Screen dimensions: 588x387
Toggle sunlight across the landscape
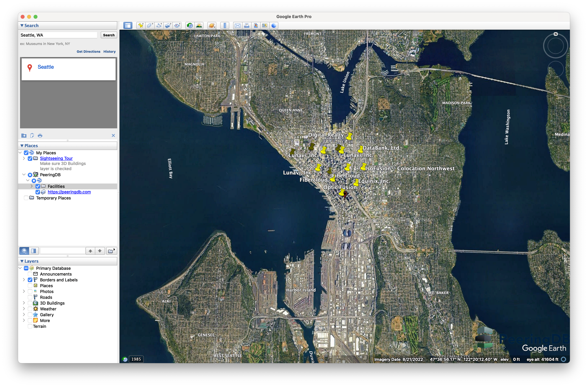click(x=199, y=25)
